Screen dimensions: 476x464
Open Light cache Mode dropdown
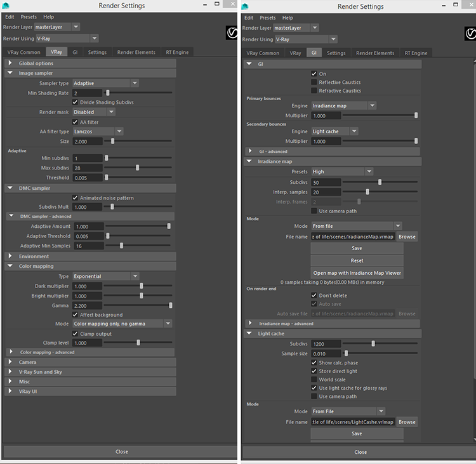coord(348,411)
